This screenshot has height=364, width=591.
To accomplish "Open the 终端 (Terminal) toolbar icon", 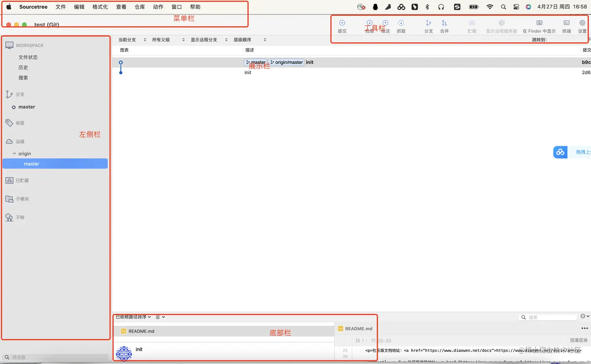I will click(x=566, y=23).
